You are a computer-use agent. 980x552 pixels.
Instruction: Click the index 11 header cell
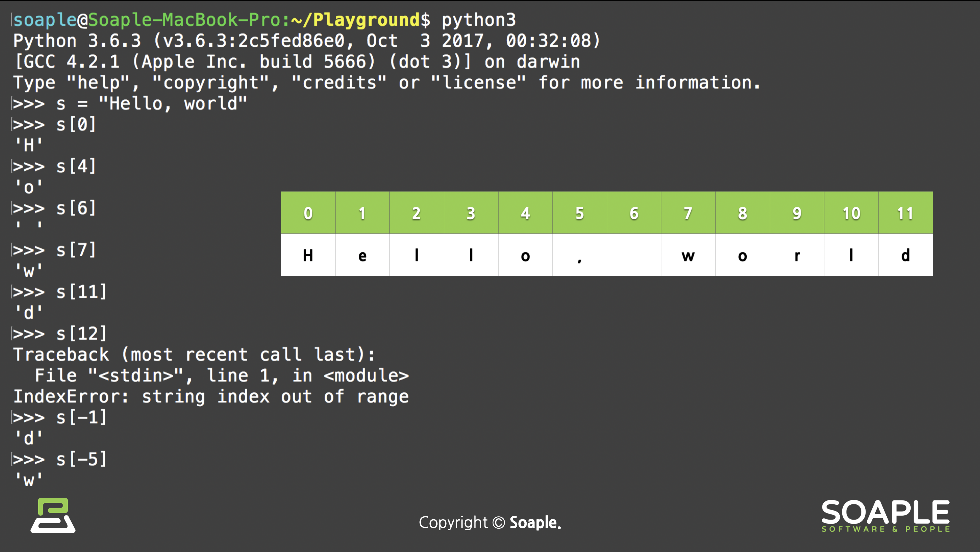[x=905, y=213]
